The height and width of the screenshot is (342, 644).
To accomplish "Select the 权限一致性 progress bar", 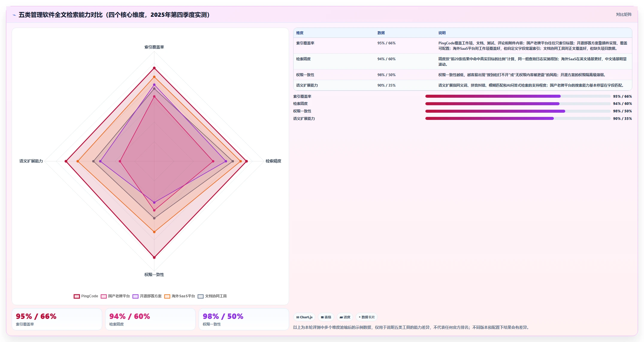I will tap(518, 111).
